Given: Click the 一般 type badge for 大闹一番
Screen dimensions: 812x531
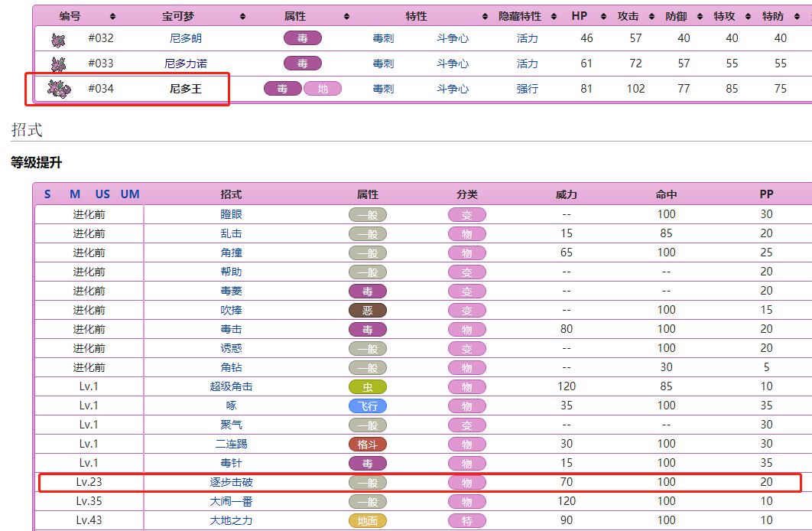Looking at the screenshot, I should pos(368,501).
